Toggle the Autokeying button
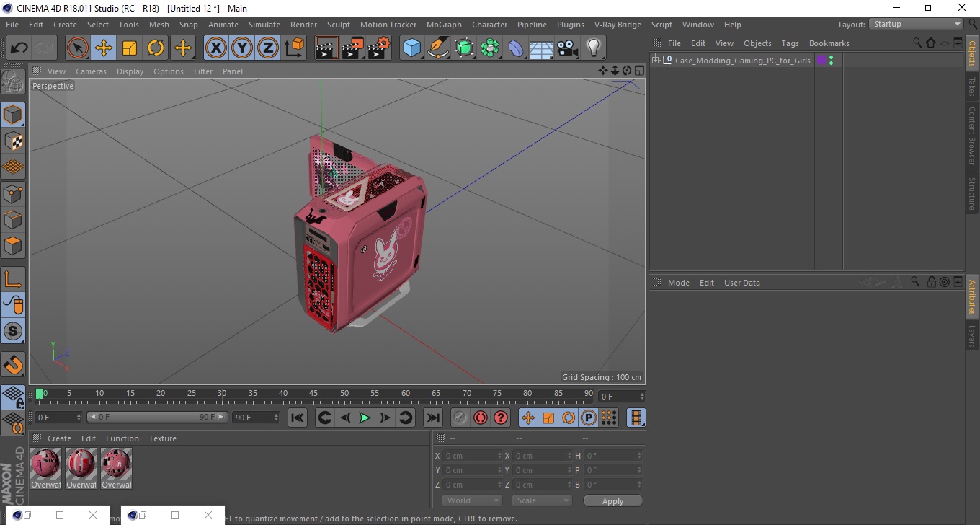980x525 pixels. click(x=481, y=418)
